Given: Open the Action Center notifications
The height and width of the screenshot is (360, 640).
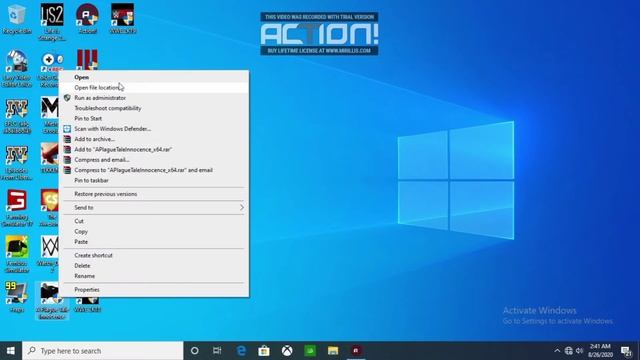Looking at the screenshot, I should click(x=626, y=351).
